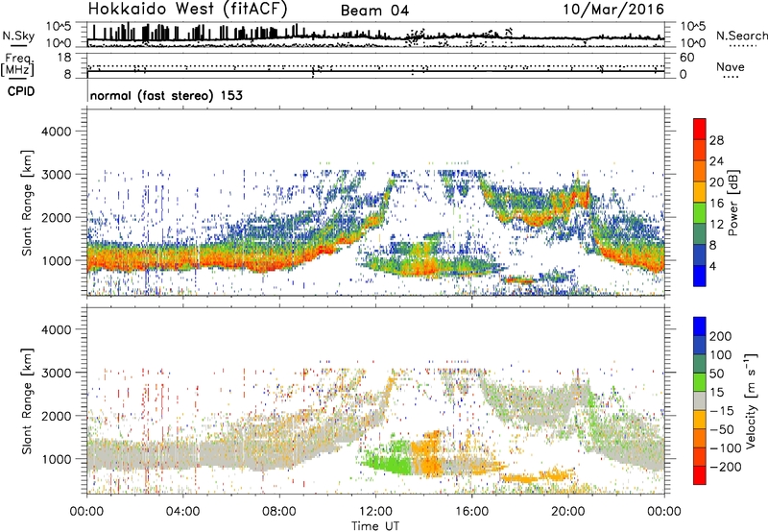Screen dimensions: 768x532
Task: Click the red bottom of the velocity color bar
Action: pyautogui.click(x=700, y=475)
